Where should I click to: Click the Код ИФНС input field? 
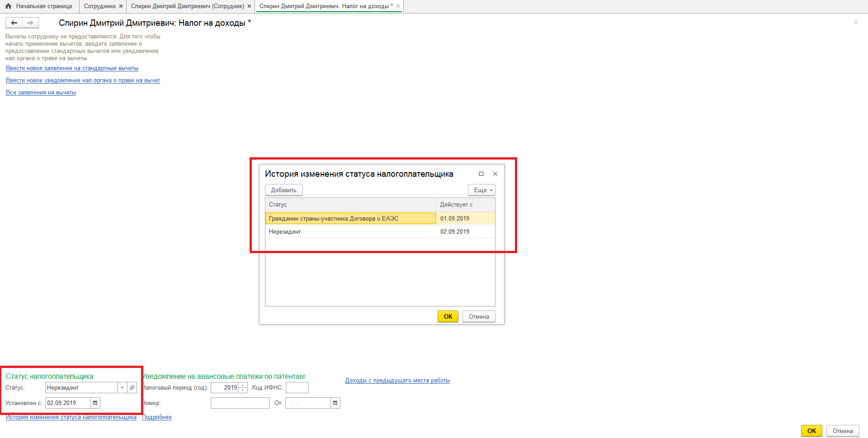coord(297,387)
